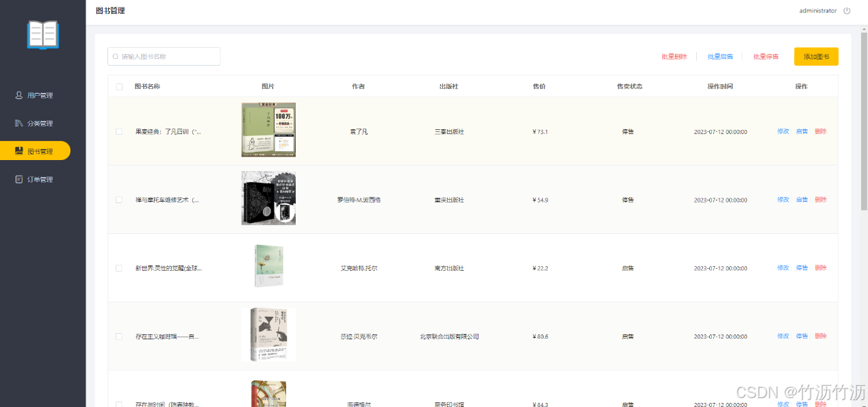Click 启售 in the 袁了凡 row

tap(802, 131)
